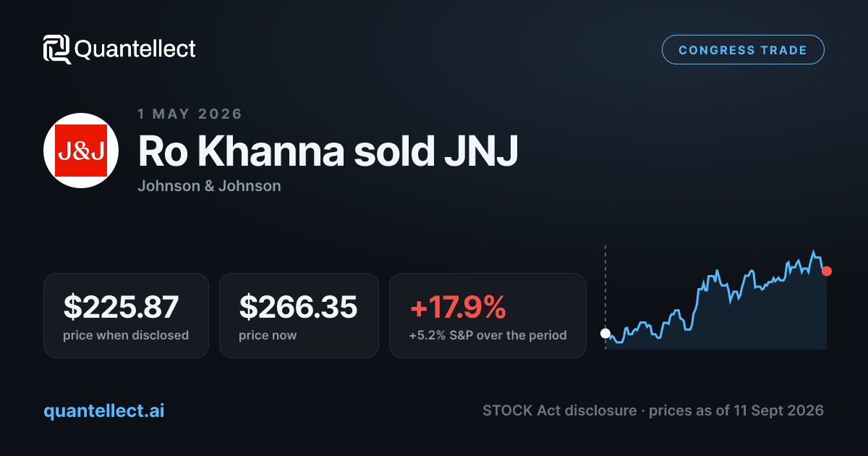Open the $266.35 price now card
This screenshot has height=456, width=868.
click(x=299, y=316)
